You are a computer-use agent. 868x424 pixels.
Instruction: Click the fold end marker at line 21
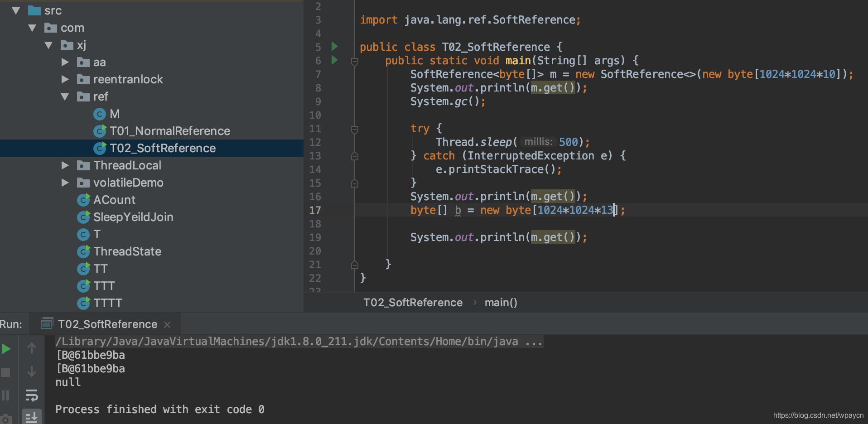355,265
